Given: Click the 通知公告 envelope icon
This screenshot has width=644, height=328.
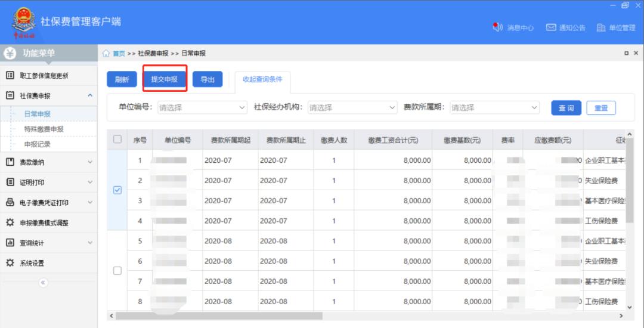Looking at the screenshot, I should tap(550, 27).
